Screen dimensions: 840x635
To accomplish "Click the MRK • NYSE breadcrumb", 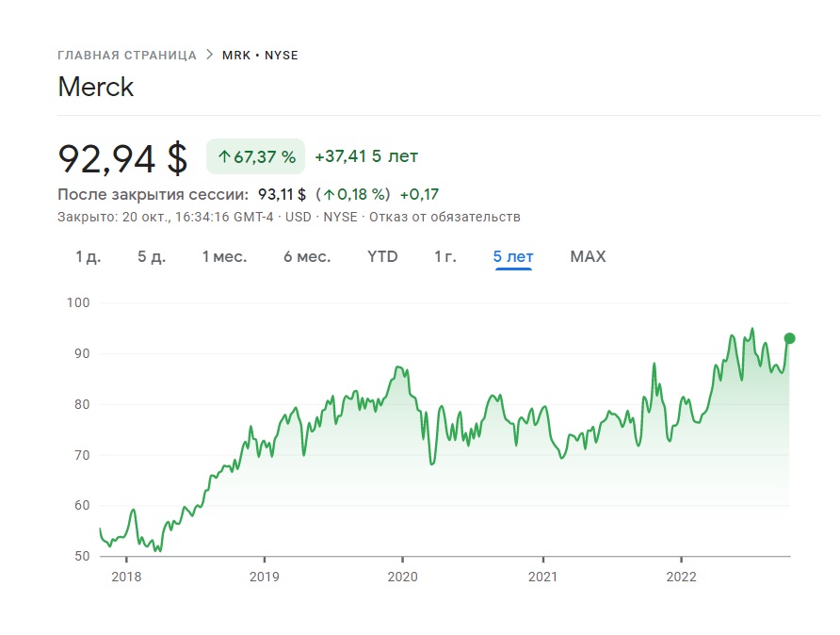I will click(x=260, y=56).
